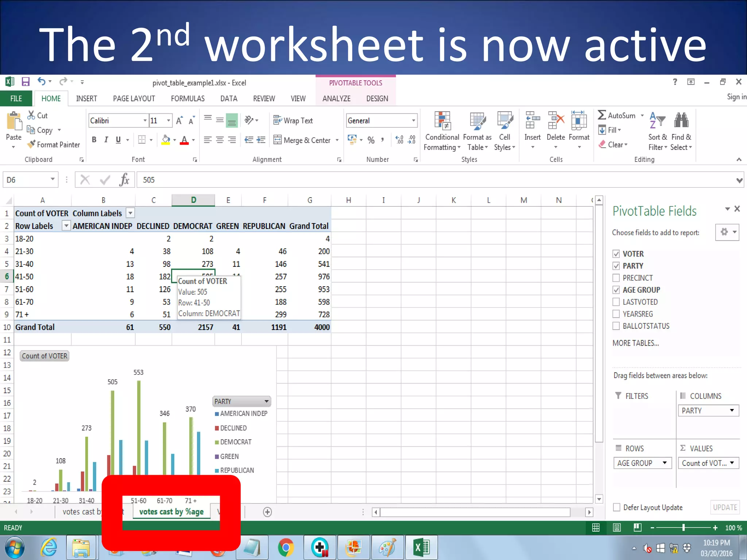Switch to the DATA ribbon tab

pyautogui.click(x=229, y=98)
